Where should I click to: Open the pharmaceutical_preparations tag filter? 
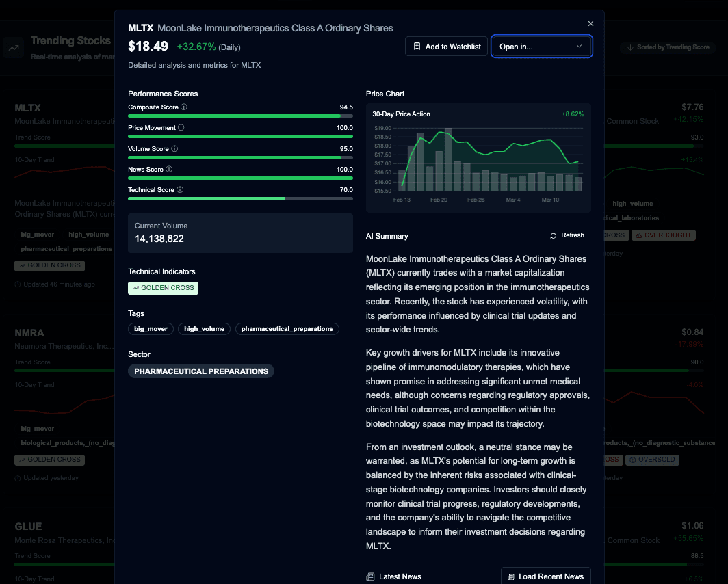coord(288,329)
